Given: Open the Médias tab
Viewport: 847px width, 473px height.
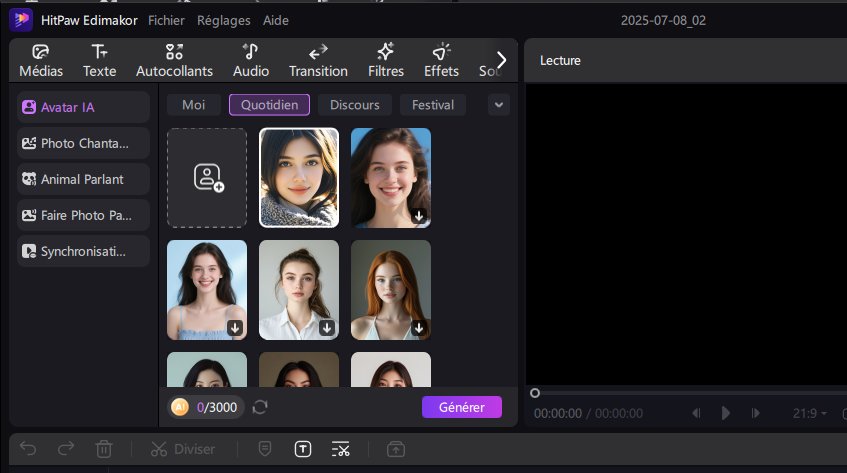Looking at the screenshot, I should tap(41, 60).
